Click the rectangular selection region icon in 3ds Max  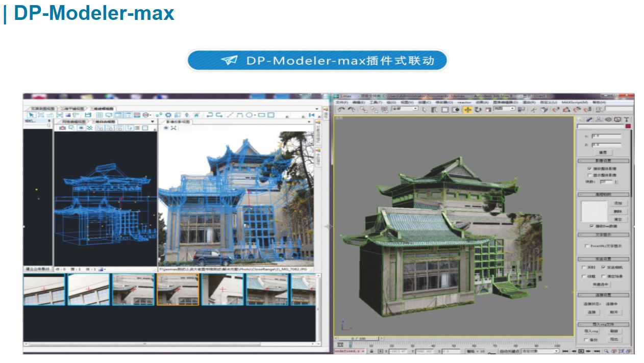click(445, 109)
